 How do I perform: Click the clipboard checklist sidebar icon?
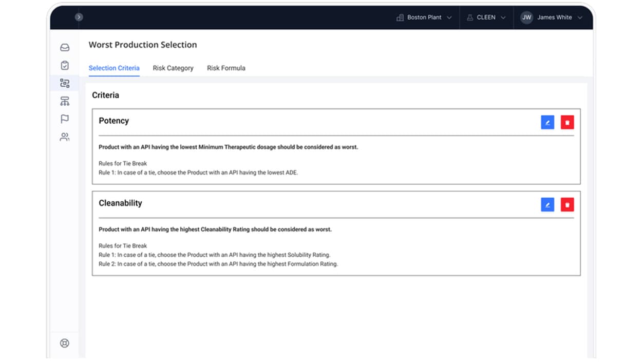click(65, 65)
